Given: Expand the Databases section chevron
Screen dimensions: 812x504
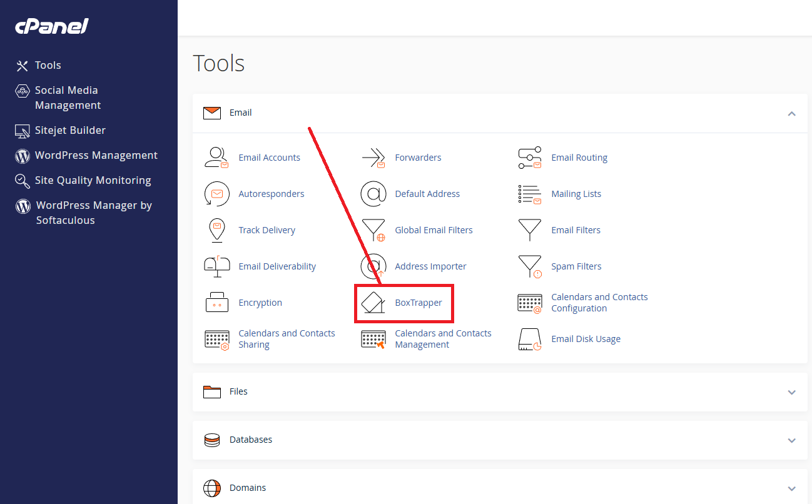Looking at the screenshot, I should (x=792, y=441).
